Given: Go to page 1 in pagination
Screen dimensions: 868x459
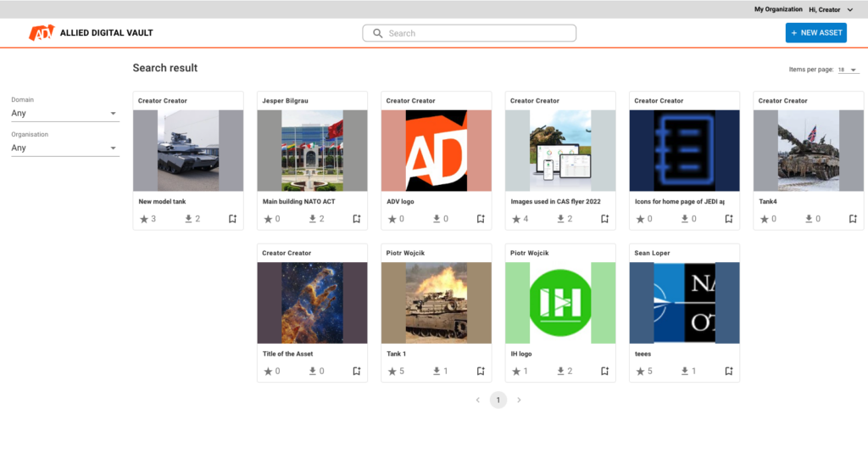Looking at the screenshot, I should pyautogui.click(x=498, y=400).
